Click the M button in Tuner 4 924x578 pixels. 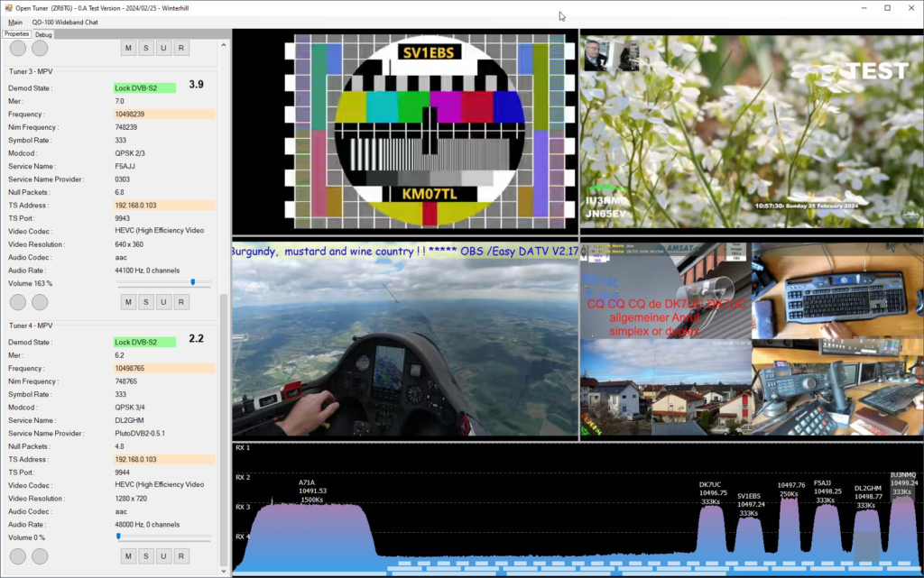pyautogui.click(x=128, y=555)
